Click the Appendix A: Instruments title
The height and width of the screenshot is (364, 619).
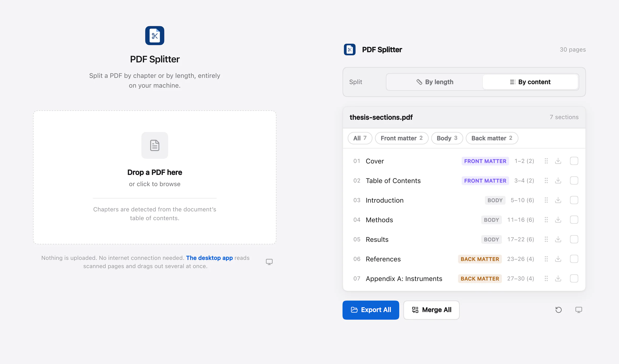pos(404,279)
